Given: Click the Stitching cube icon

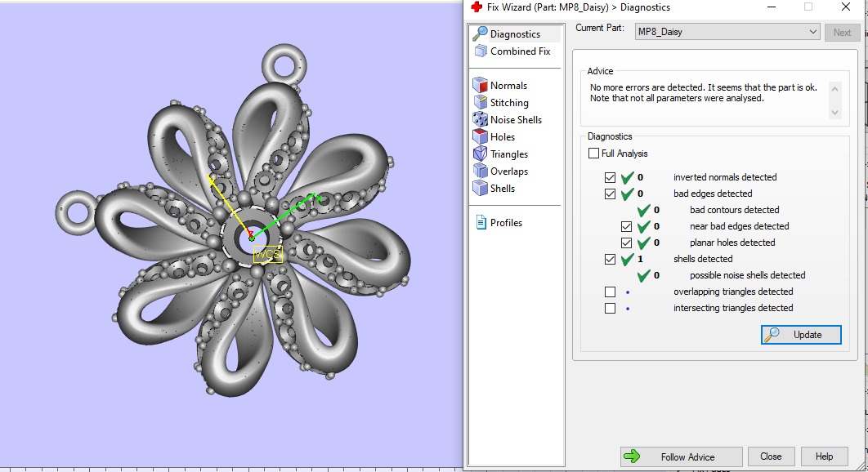Looking at the screenshot, I should point(480,102).
